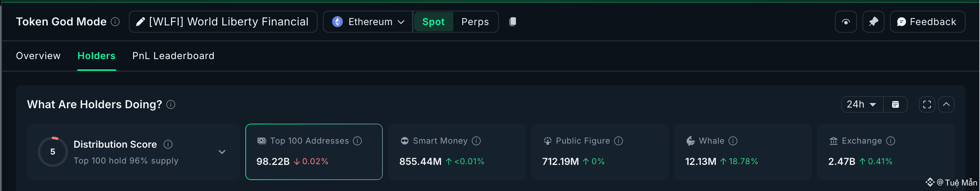Viewport: 980px width, 191px height.
Task: Expand the Distribution Score chevron
Action: (222, 152)
